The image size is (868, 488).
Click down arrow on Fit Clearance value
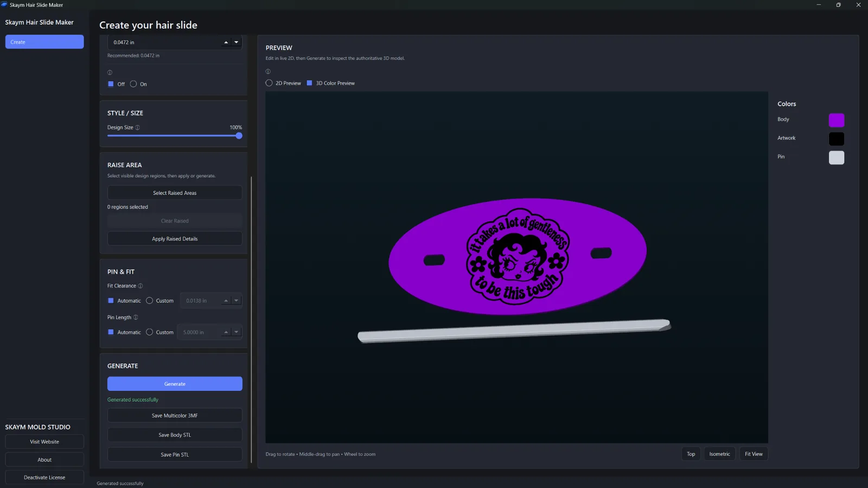coord(237,301)
